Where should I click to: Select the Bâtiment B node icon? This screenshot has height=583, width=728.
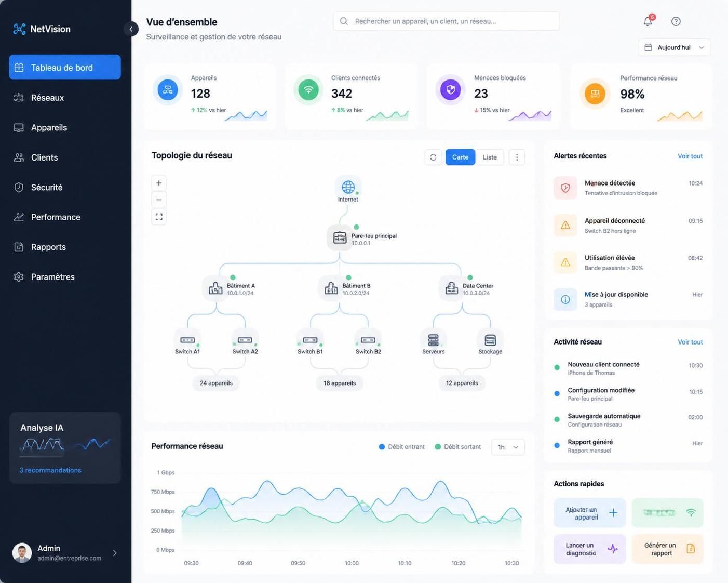coord(331,288)
